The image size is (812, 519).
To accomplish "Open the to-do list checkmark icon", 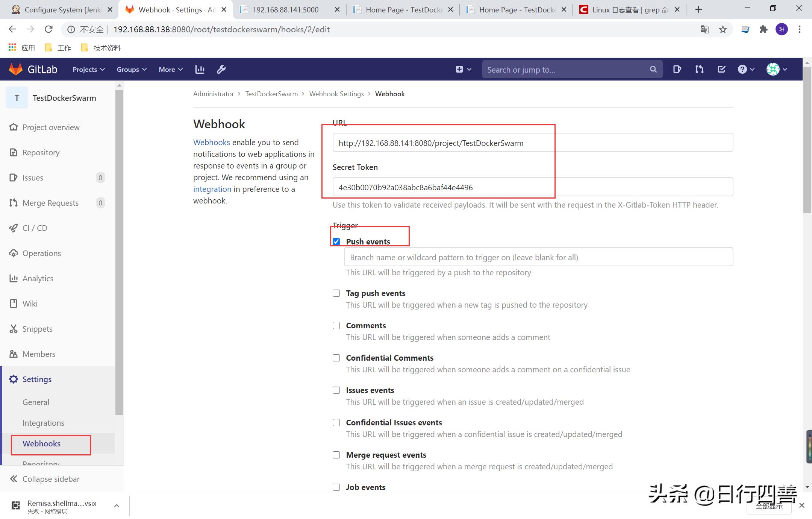I will (721, 69).
